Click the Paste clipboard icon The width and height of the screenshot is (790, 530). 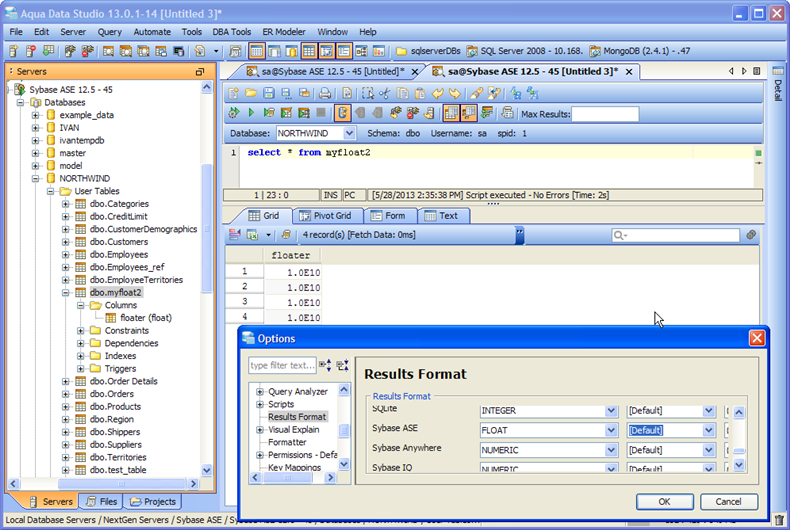click(x=420, y=93)
